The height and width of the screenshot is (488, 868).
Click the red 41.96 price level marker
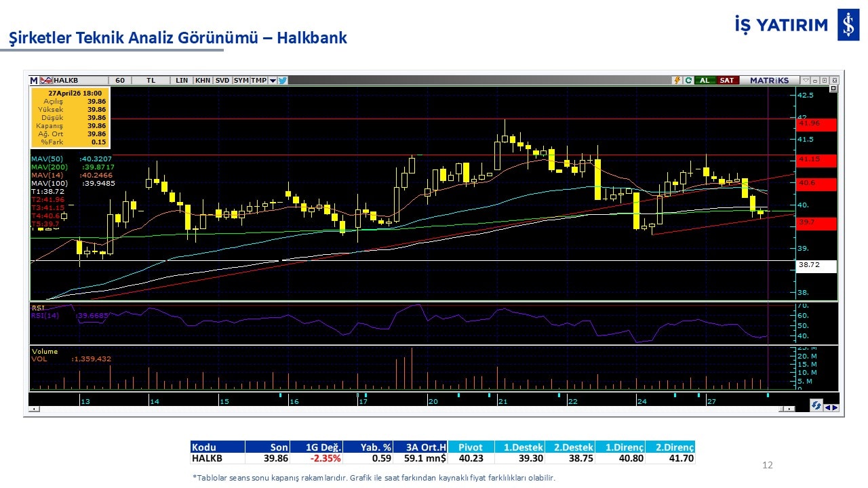816,124
